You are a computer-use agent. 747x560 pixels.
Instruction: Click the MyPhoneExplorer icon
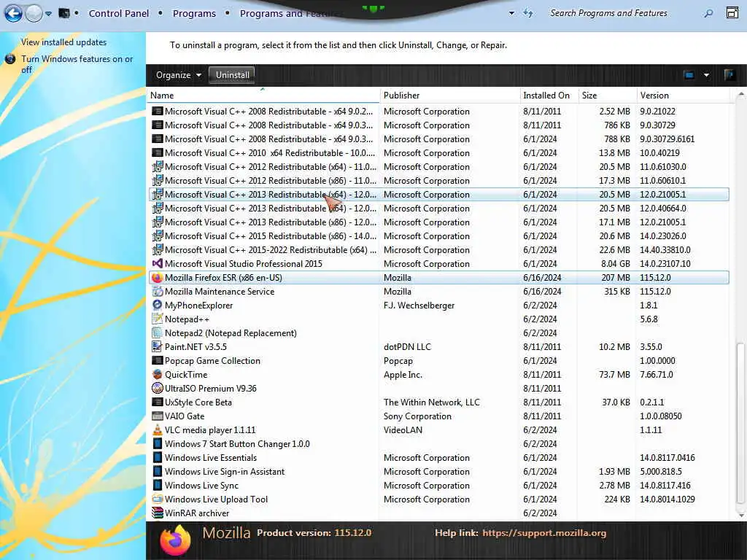(x=158, y=305)
